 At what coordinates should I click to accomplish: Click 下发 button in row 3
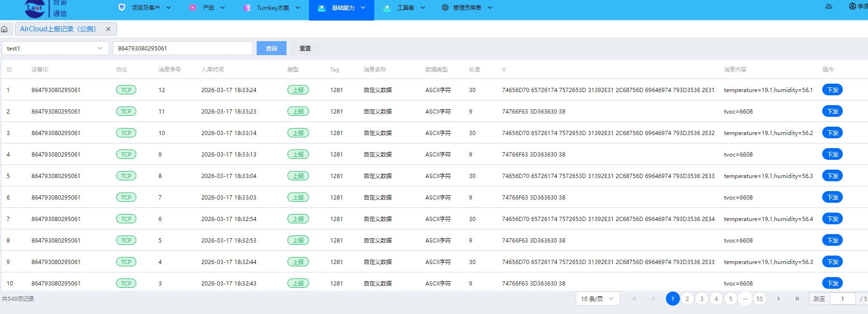833,133
